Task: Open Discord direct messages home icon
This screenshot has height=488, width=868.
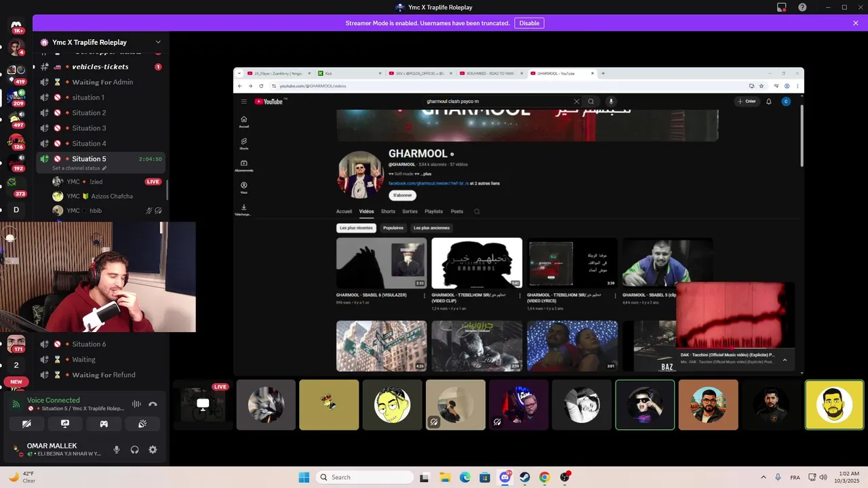Action: tap(16, 26)
